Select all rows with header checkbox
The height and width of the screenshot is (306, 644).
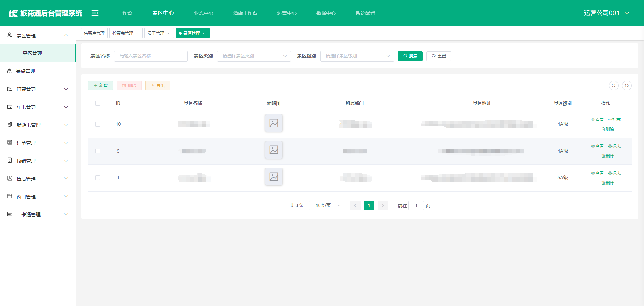98,103
